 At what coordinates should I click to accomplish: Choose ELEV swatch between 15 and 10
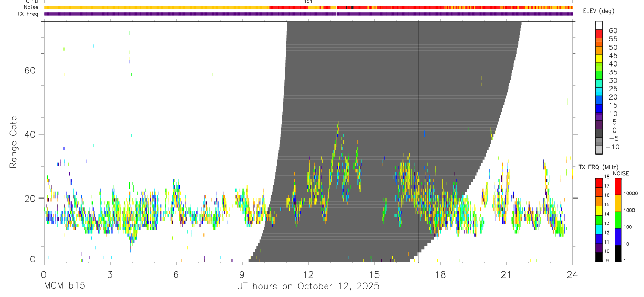click(x=599, y=109)
